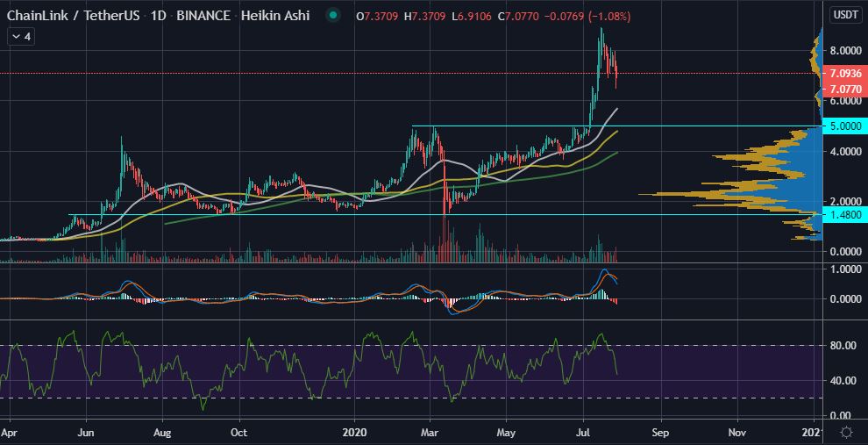Viewport: 868px width, 445px height.
Task: Select the 1.4800 horizontal line price label
Action: tap(844, 214)
